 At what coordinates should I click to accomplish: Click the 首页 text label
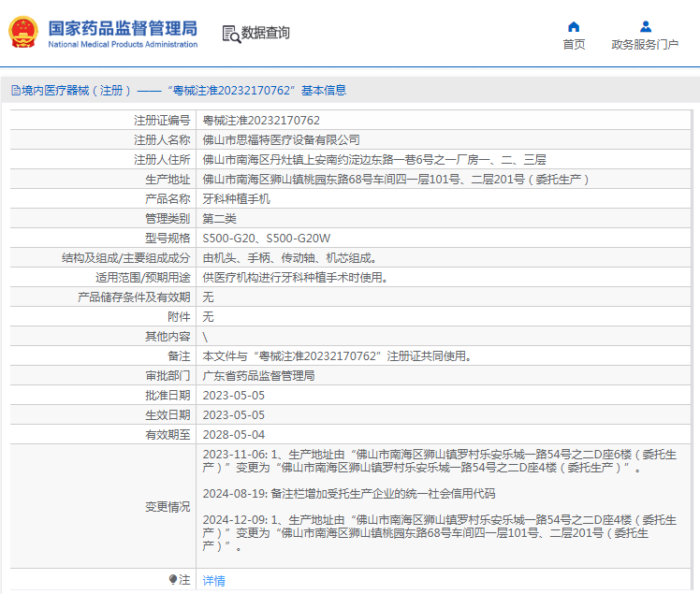click(x=574, y=45)
